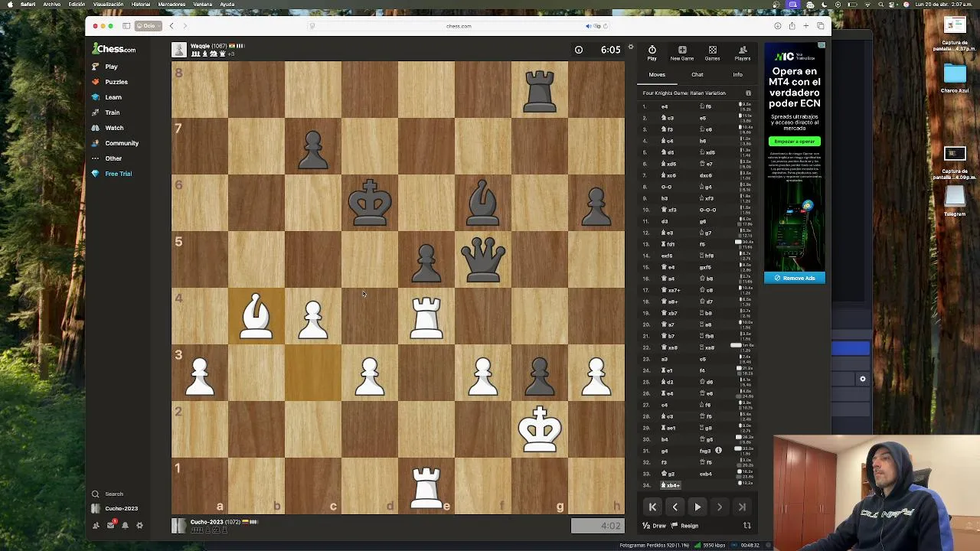Click the opening book icon beside Italian Variation
The width and height of the screenshot is (980, 551).
pyautogui.click(x=748, y=93)
